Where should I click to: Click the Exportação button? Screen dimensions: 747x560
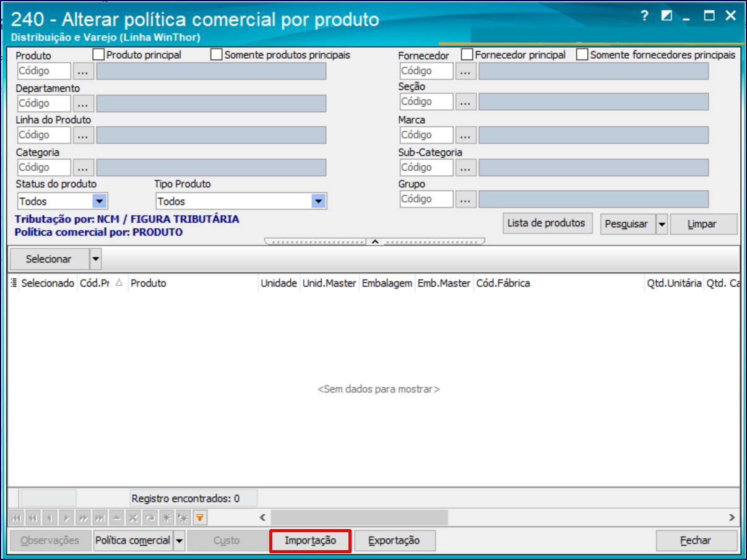tap(394, 541)
